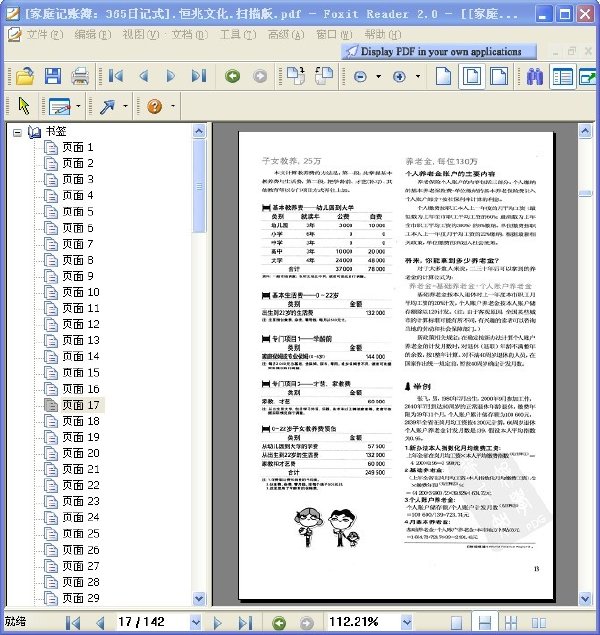Open 文档 menu
The width and height of the screenshot is (600, 635).
(x=189, y=34)
